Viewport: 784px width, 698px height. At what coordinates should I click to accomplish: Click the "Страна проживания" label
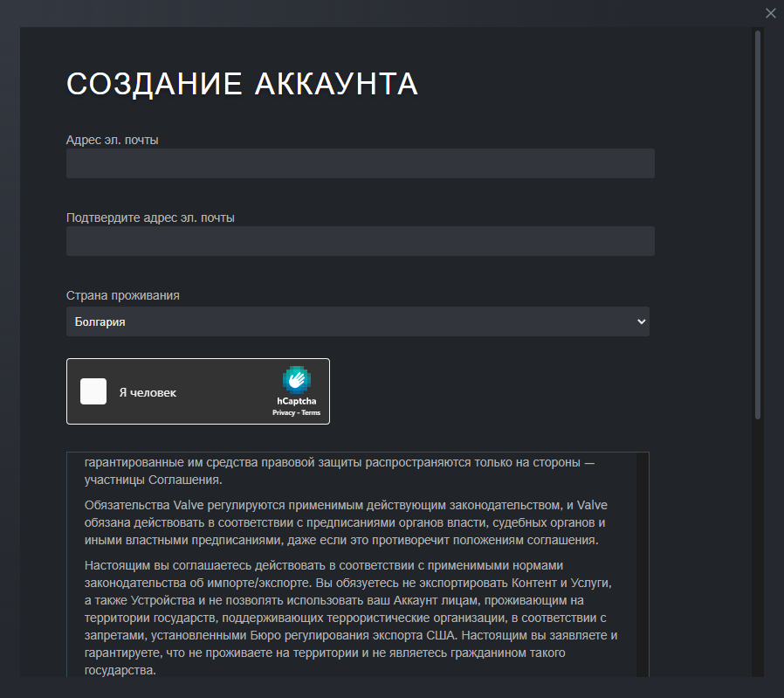tap(123, 295)
